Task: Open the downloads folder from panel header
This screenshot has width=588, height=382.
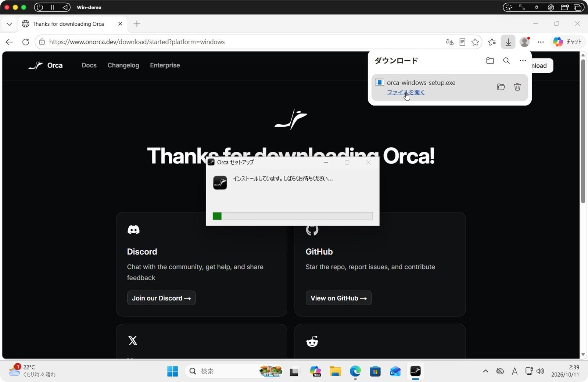Action: click(x=490, y=61)
